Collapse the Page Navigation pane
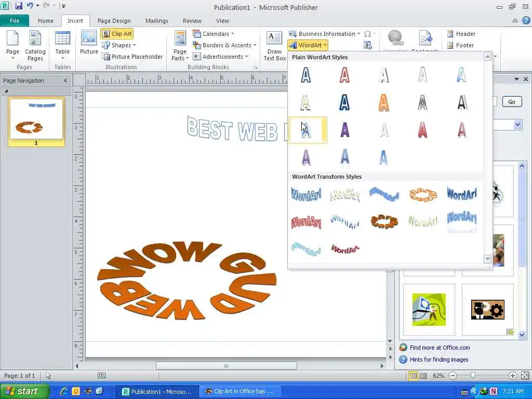 point(65,81)
